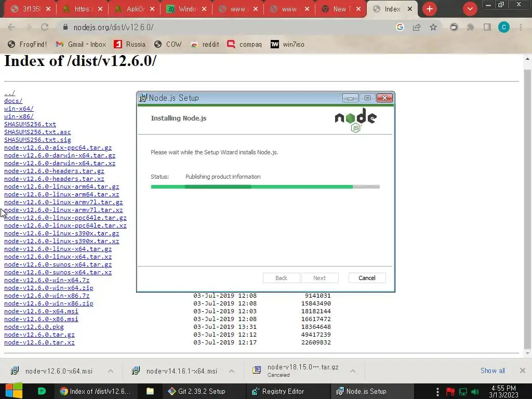Open Russia bookmark
This screenshot has height=399, width=532.
(x=129, y=45)
